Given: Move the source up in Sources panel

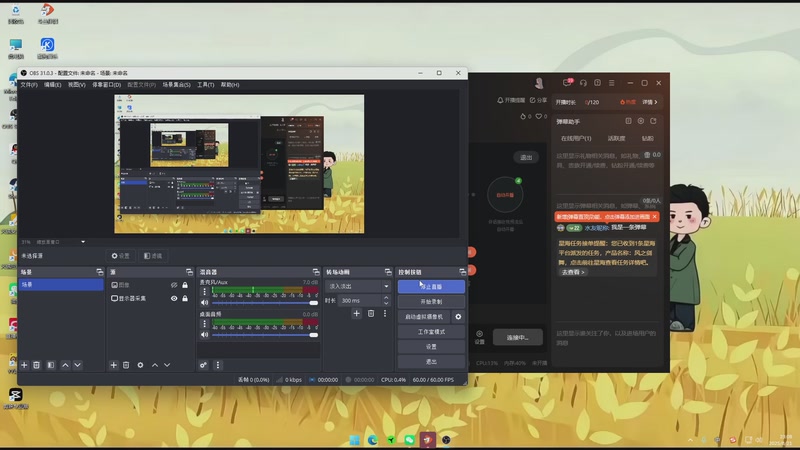Looking at the screenshot, I should point(155,365).
